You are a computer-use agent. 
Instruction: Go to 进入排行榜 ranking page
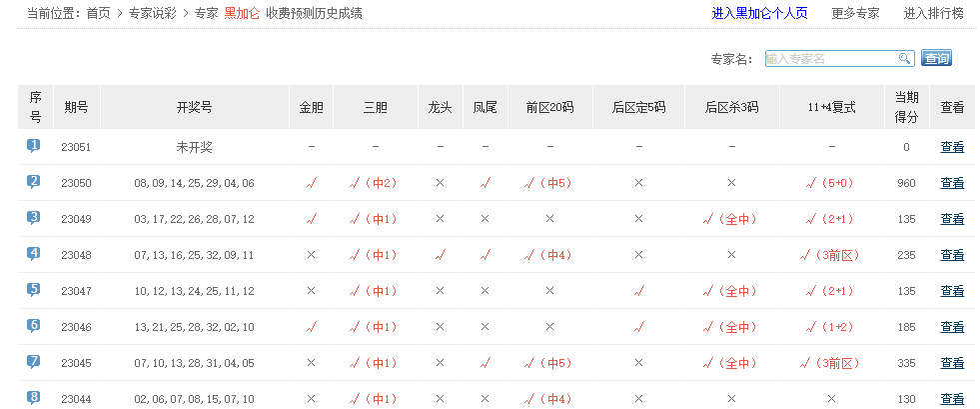pos(934,13)
